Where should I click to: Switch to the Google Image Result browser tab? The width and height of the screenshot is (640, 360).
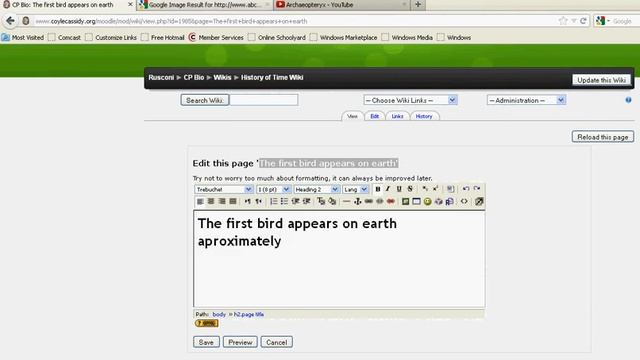click(204, 5)
